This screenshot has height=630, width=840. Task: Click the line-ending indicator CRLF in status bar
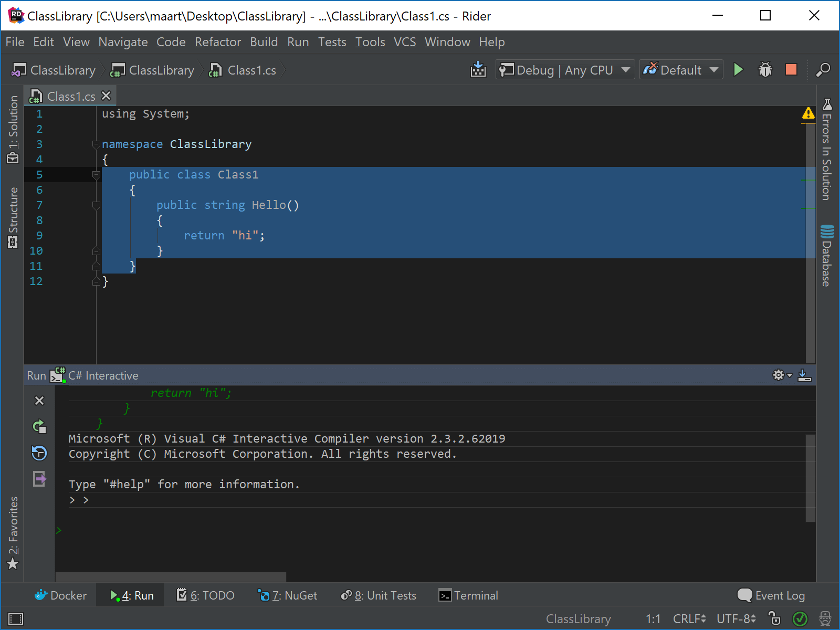pyautogui.click(x=689, y=618)
